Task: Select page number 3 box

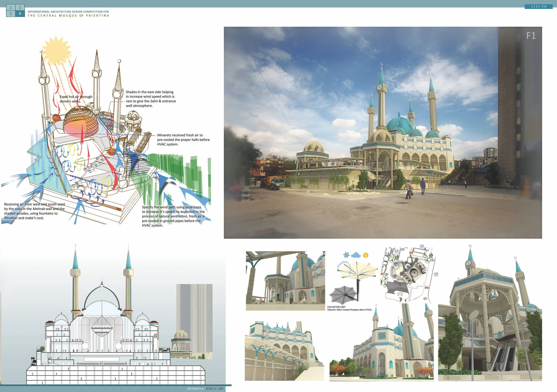Action: tap(11, 14)
